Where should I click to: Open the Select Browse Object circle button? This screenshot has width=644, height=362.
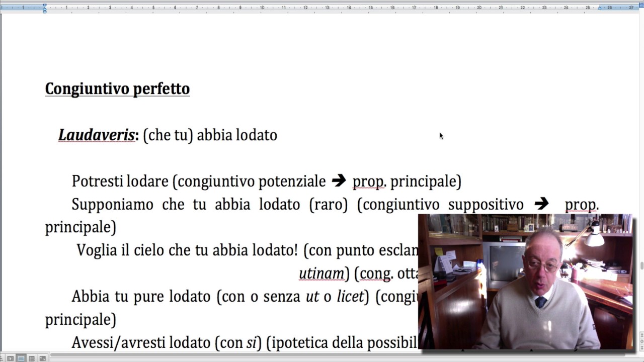pyautogui.click(x=642, y=341)
